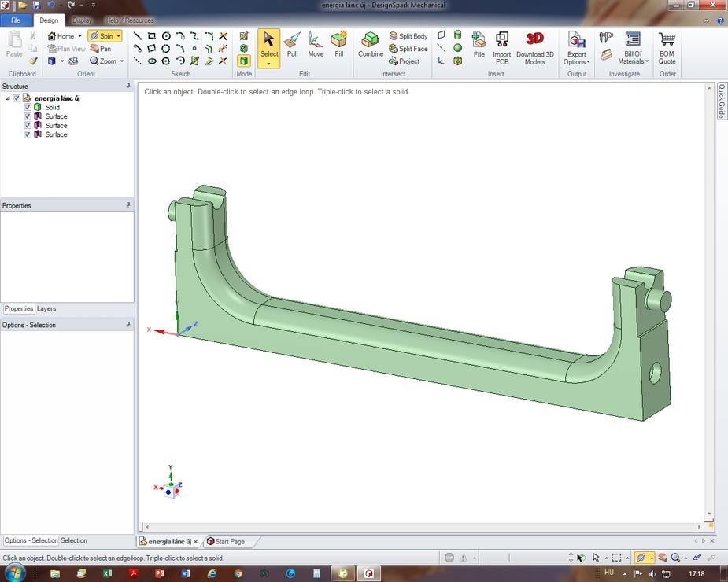
Task: Click the Combine tool
Action: tap(371, 46)
